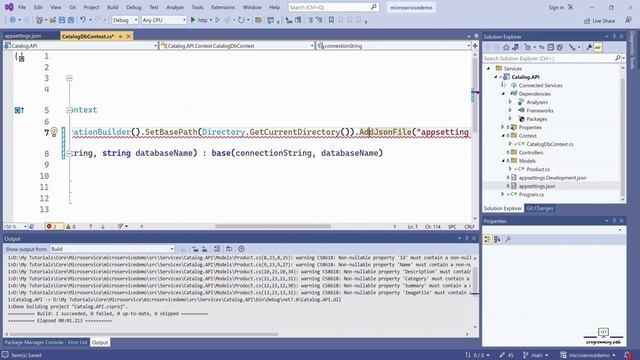
Task: Open the Debug menu
Action: click(x=133, y=7)
